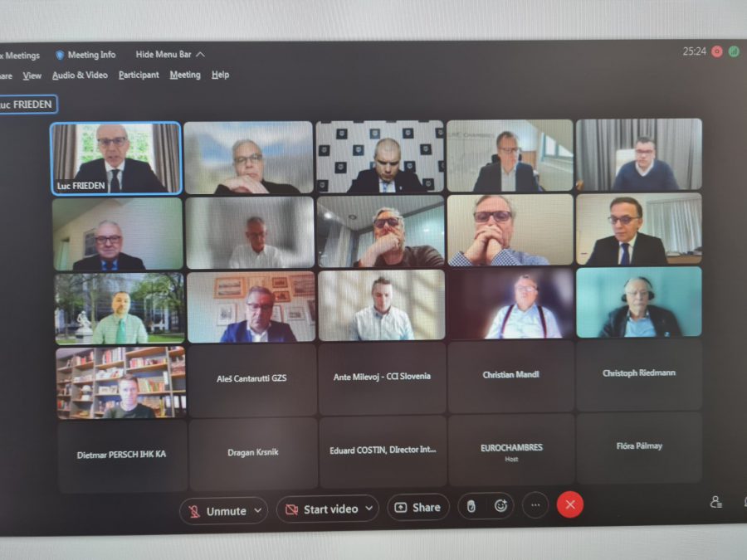This screenshot has height=560, width=747.
Task: Select the Christian Mandl participant tile
Action: 510,375
